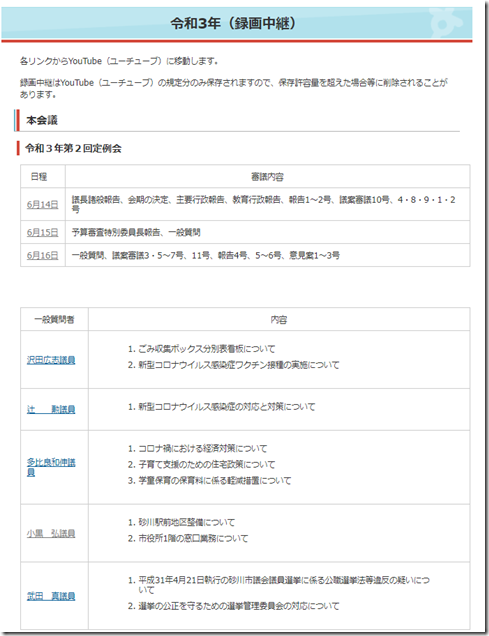Click the 録画中継はYouTube storage notice paragraph
Image resolution: width=489 pixels, height=636 pixels.
pos(234,88)
